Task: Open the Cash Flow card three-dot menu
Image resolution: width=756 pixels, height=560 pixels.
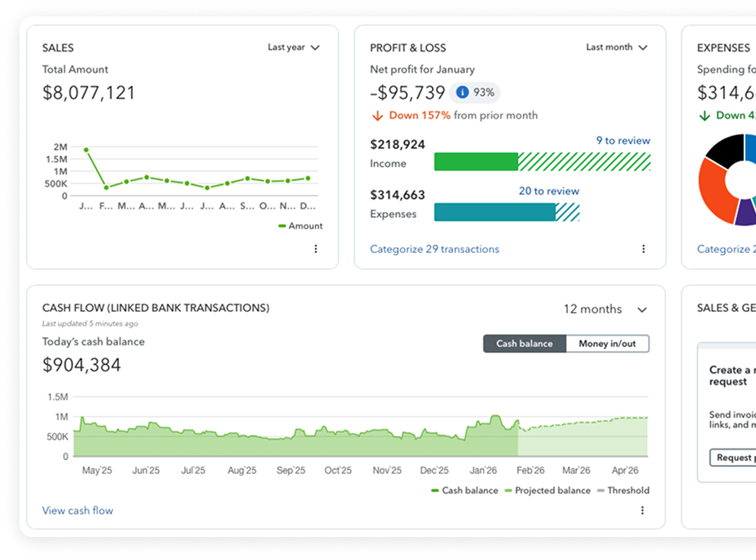Action: click(642, 510)
